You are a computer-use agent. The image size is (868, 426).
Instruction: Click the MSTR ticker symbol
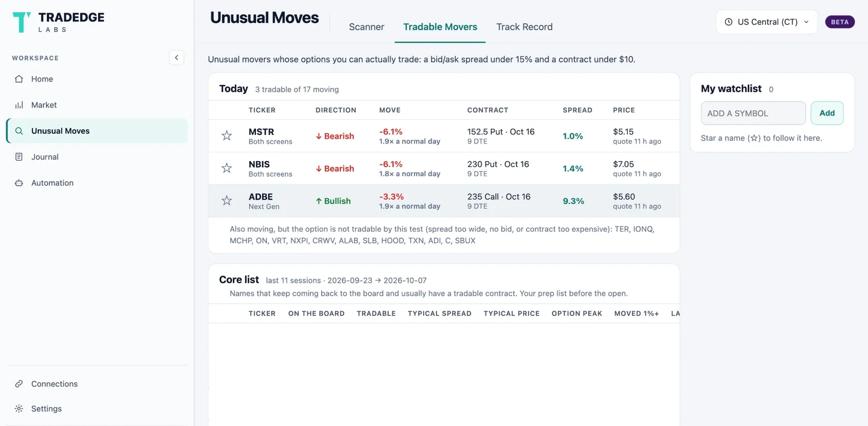click(261, 132)
